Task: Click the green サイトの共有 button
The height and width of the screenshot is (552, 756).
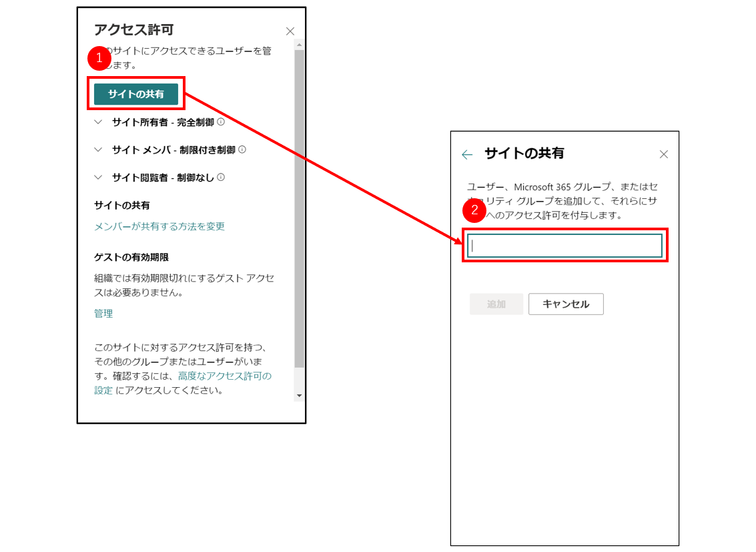Action: (136, 94)
